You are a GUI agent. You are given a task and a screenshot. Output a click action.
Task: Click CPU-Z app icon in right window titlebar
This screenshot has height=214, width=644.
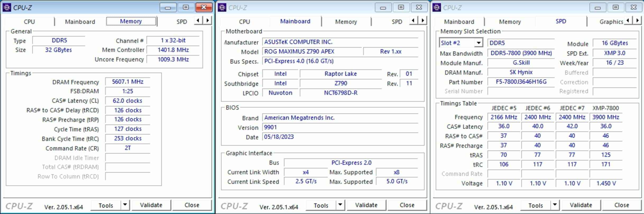click(x=436, y=7)
